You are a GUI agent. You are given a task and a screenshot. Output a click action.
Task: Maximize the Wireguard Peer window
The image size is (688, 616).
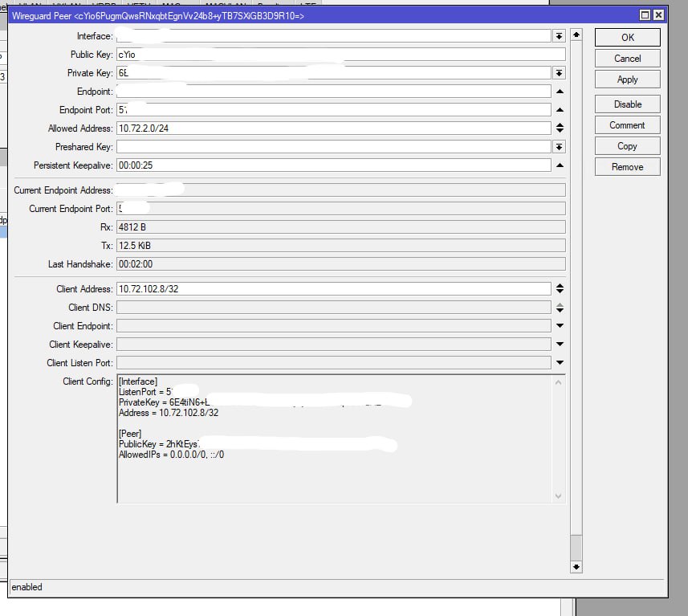tap(645, 15)
